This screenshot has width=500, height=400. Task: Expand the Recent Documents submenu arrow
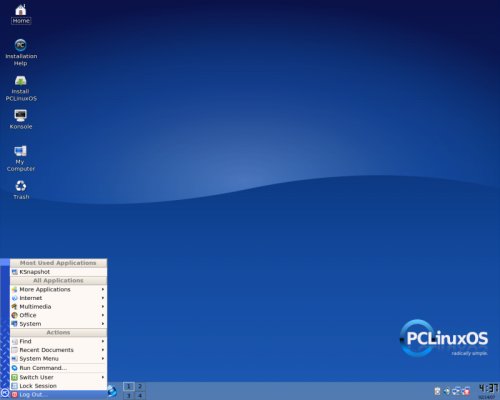point(103,350)
